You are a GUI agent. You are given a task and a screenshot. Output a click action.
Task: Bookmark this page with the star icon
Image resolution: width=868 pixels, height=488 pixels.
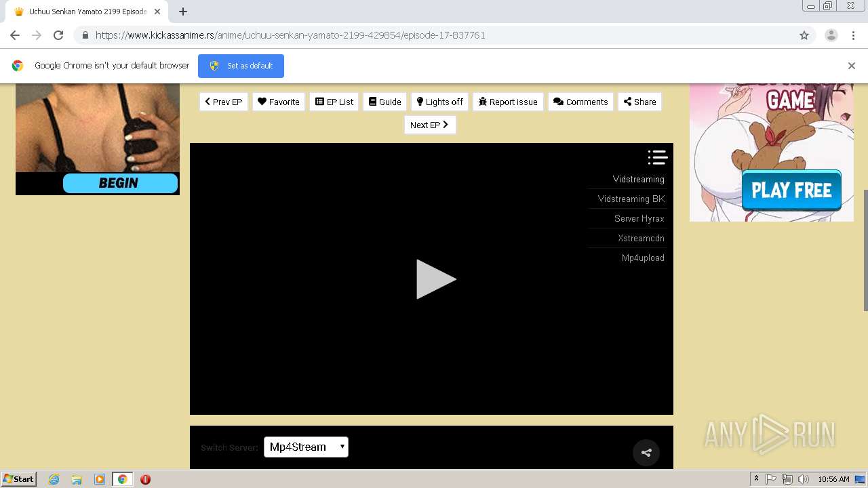[804, 35]
